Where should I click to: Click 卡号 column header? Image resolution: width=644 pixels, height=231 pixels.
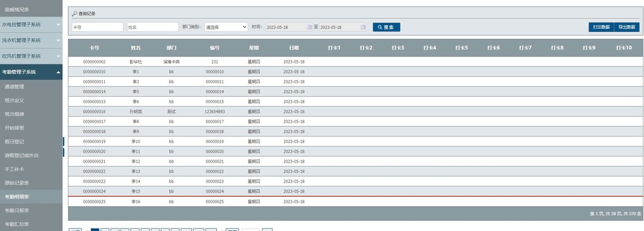(x=94, y=48)
